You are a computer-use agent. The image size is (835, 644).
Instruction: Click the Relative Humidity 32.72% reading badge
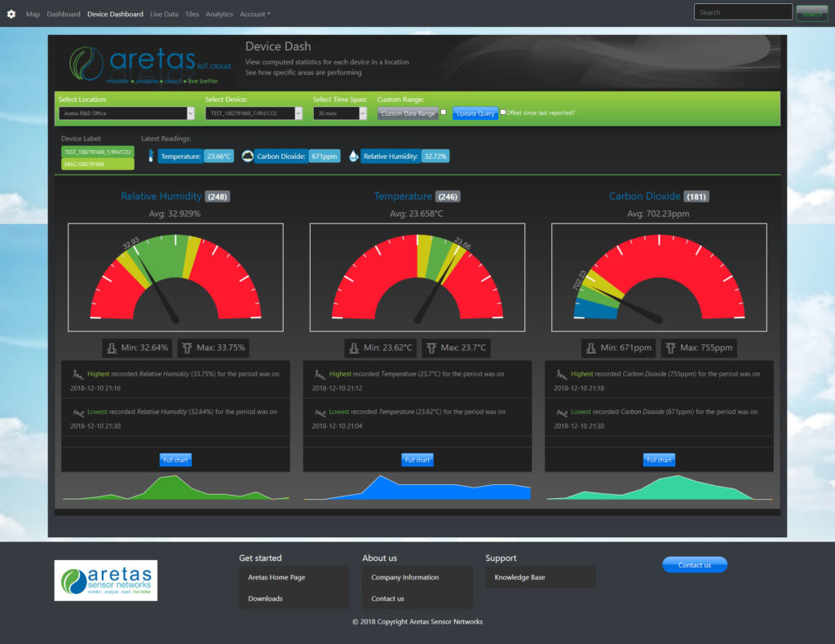click(x=405, y=157)
